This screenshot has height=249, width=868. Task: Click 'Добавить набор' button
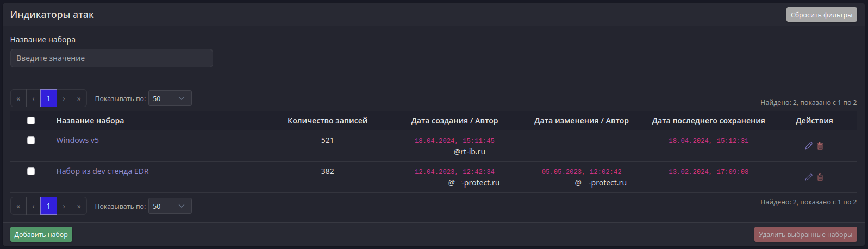(41, 234)
